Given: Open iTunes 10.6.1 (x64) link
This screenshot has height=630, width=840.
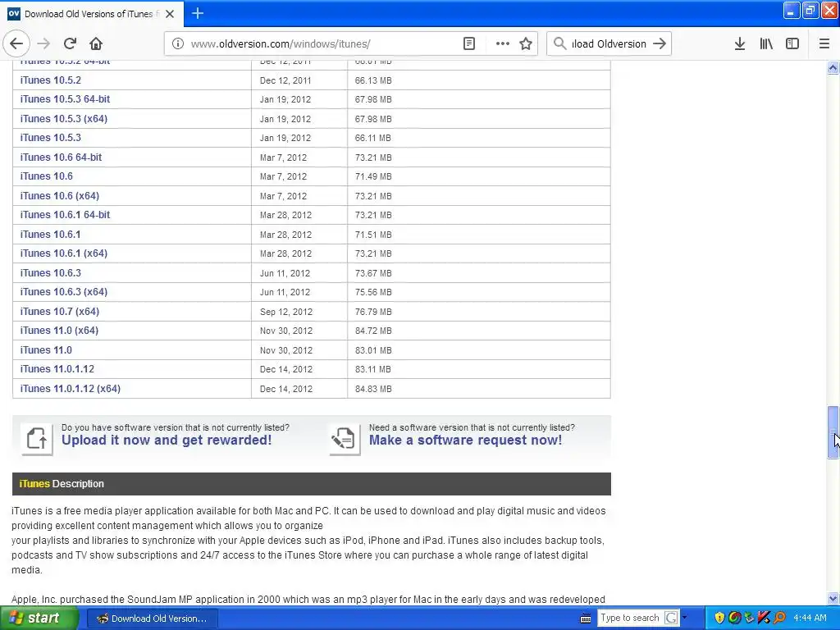Looking at the screenshot, I should pyautogui.click(x=64, y=253).
